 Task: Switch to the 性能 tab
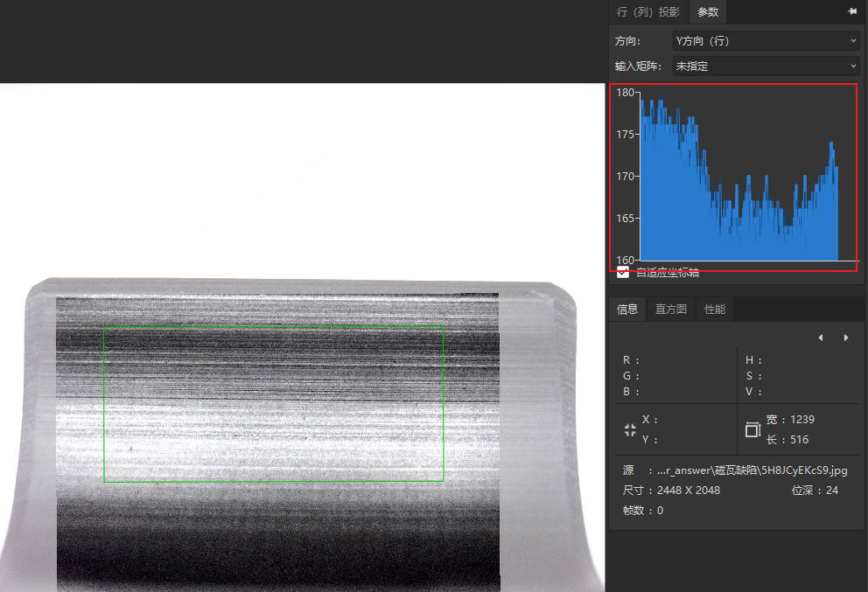(x=715, y=309)
